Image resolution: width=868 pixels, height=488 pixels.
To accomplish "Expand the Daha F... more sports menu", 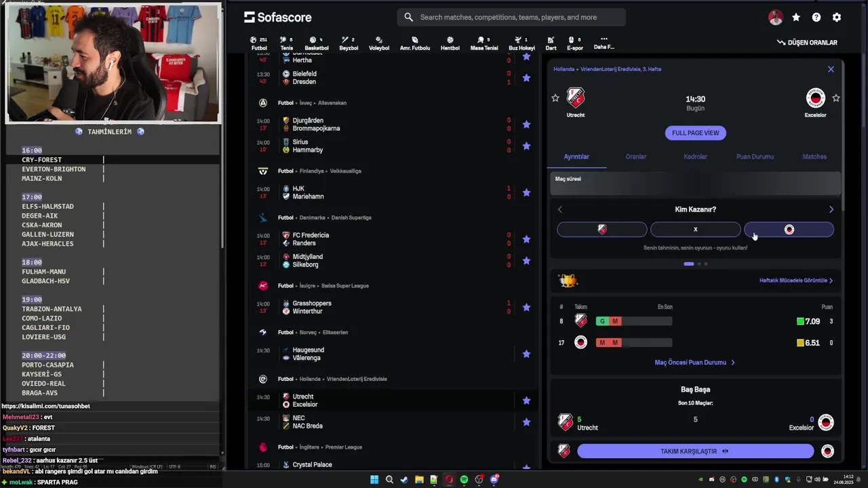I will 604,43.
